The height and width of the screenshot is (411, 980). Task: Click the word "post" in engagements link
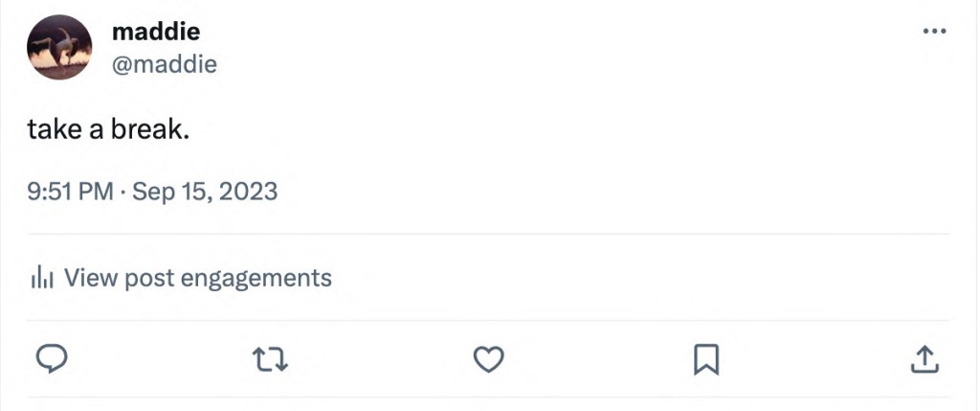pos(149,279)
